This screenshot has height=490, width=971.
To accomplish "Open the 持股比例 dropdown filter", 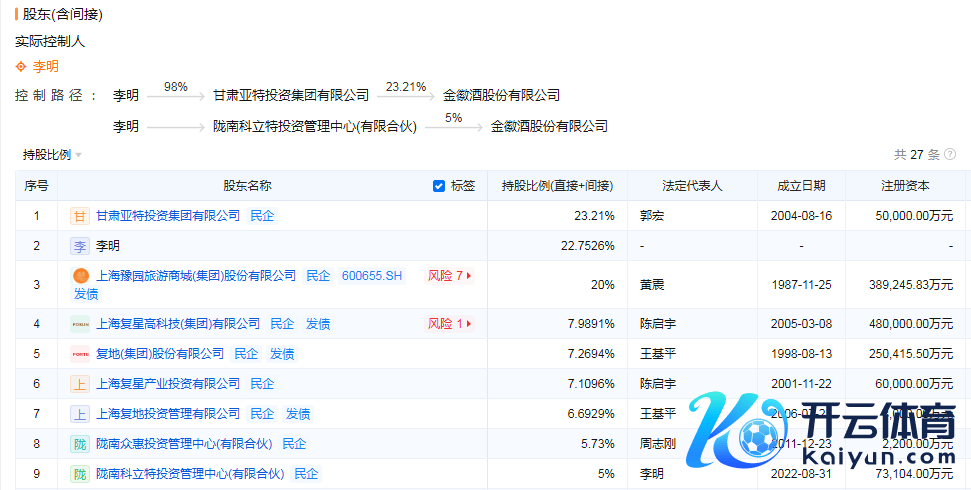I will 52,155.
